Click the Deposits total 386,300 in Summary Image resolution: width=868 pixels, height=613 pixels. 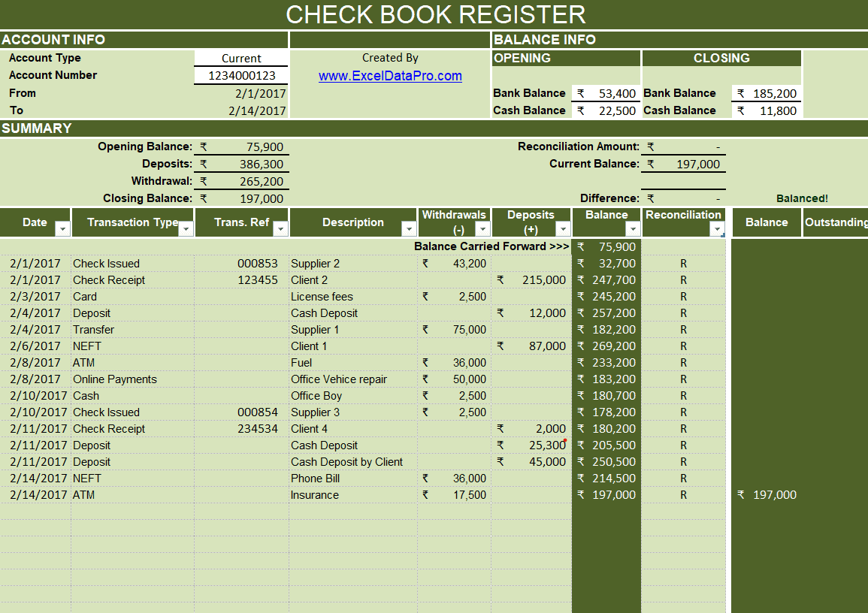click(241, 165)
